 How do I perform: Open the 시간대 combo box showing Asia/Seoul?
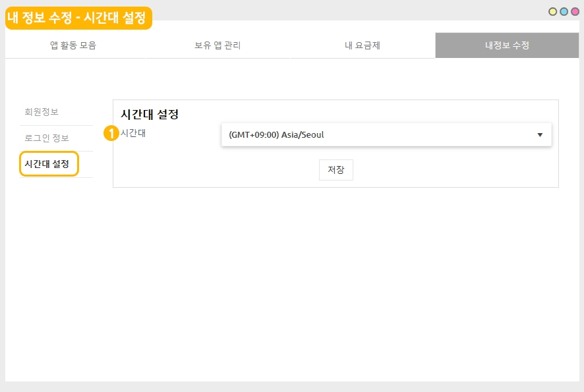click(386, 135)
